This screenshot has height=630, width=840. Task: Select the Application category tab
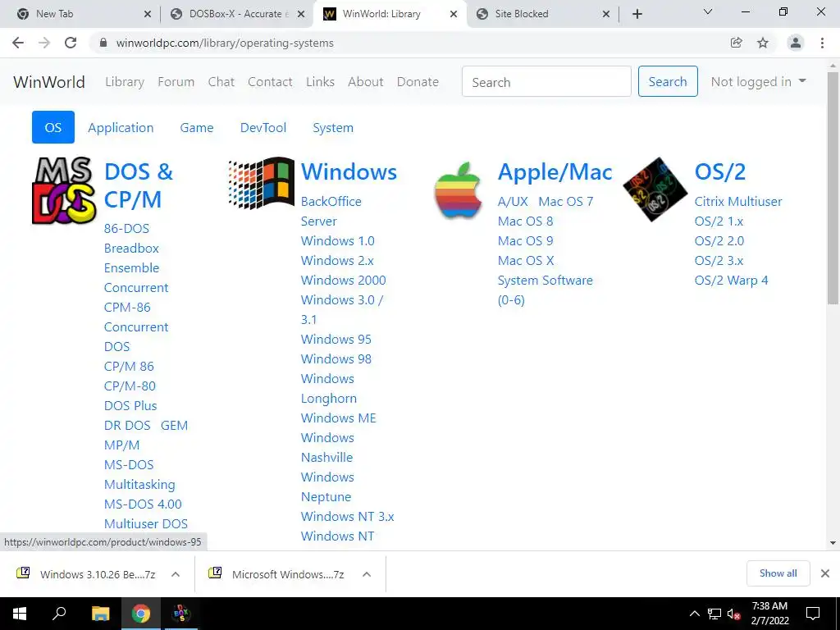(x=121, y=127)
